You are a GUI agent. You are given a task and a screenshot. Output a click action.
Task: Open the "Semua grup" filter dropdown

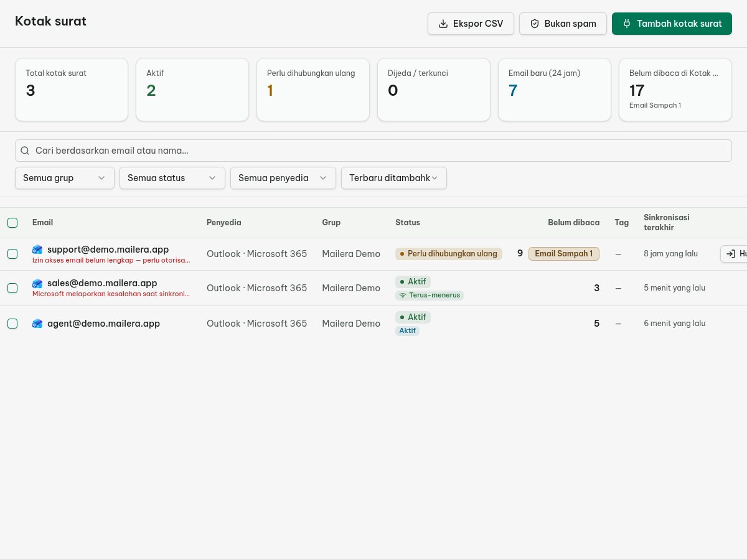click(65, 178)
